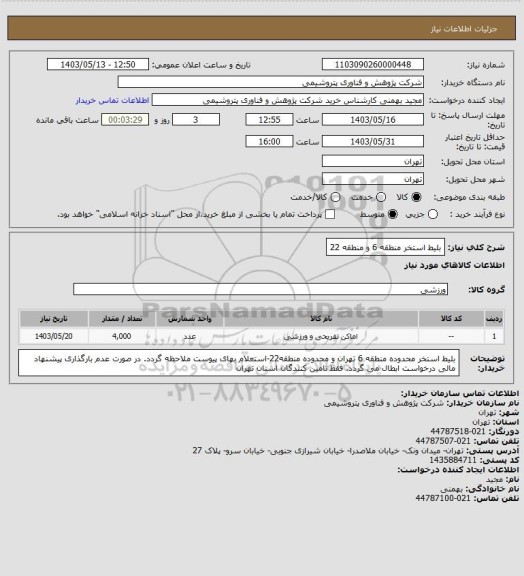Open the اطلاعات تماس خریدار link
This screenshot has height=576, width=524.
112,100
